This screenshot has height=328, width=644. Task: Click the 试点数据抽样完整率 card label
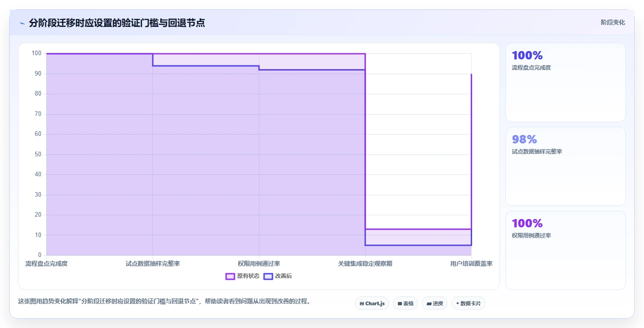click(x=537, y=152)
